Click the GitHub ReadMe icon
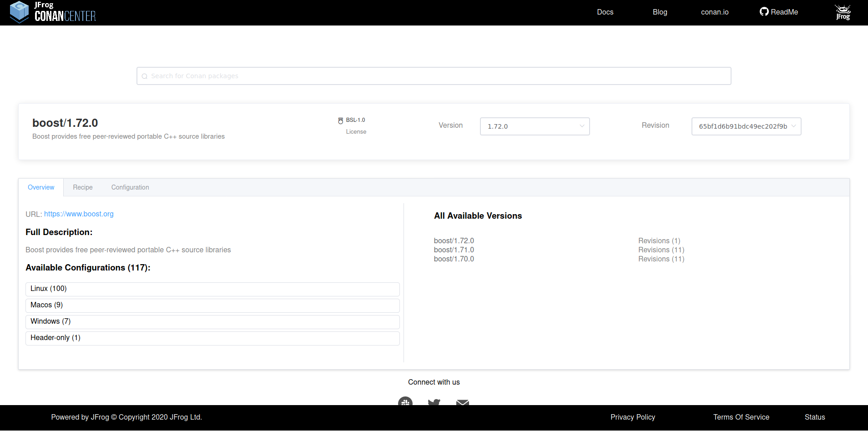868x436 pixels. (x=764, y=12)
